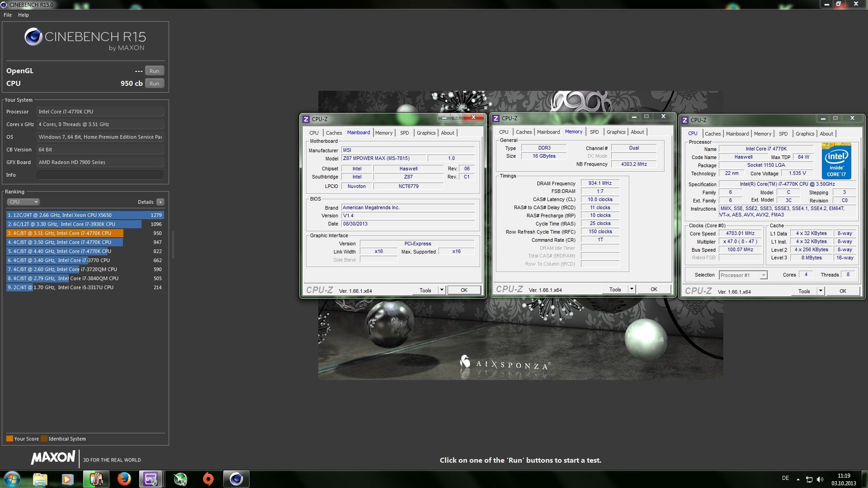Click the Cinebench R15 sphere logo

coord(33,37)
